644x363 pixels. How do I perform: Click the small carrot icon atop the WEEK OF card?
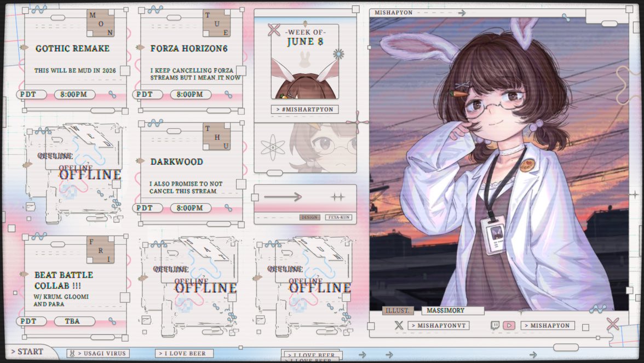point(305,24)
